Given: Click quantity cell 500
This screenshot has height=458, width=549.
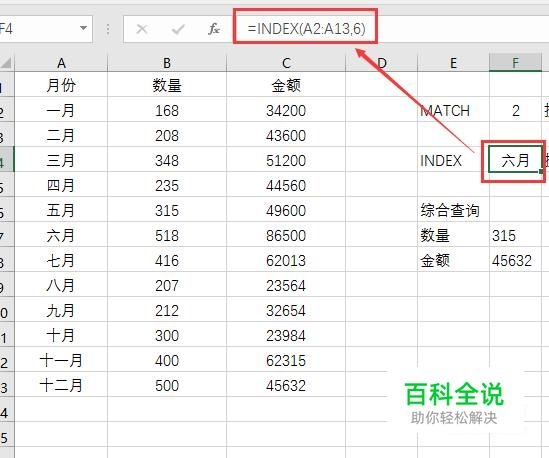Looking at the screenshot, I should (x=167, y=385).
